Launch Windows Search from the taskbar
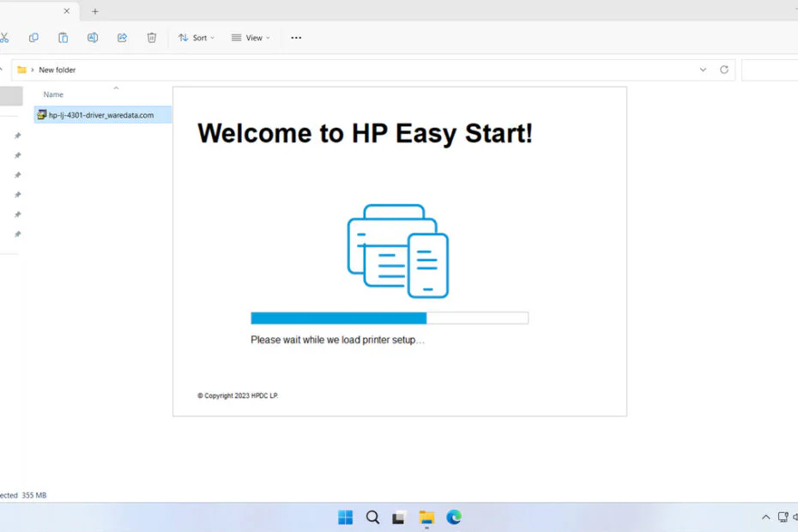 pos(372,517)
